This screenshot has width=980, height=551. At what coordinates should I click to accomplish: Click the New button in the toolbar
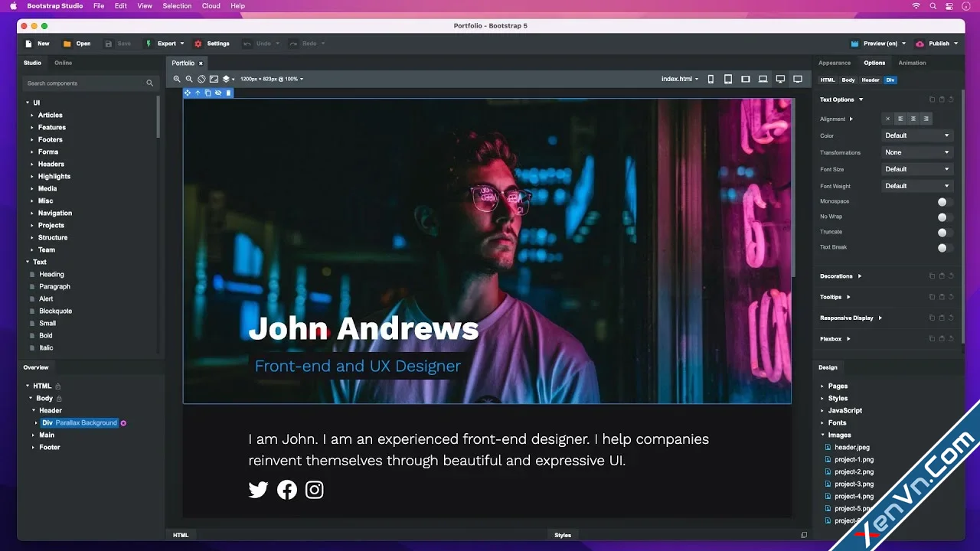37,44
